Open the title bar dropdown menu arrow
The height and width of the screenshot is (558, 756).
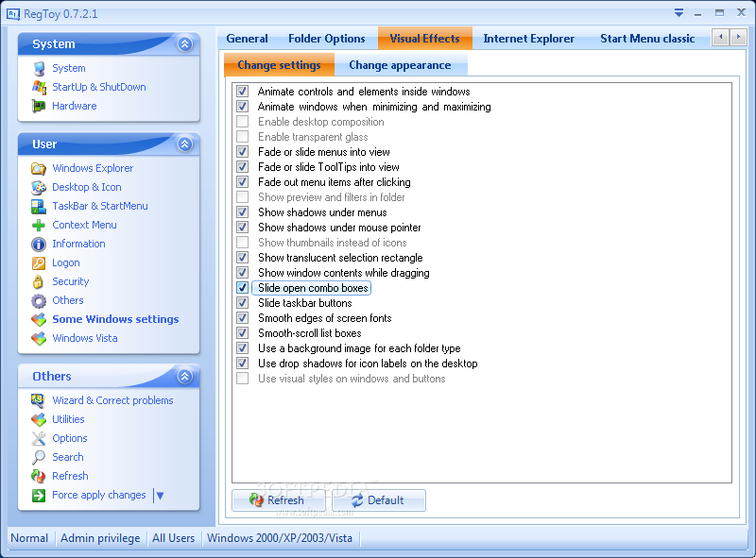tap(679, 13)
